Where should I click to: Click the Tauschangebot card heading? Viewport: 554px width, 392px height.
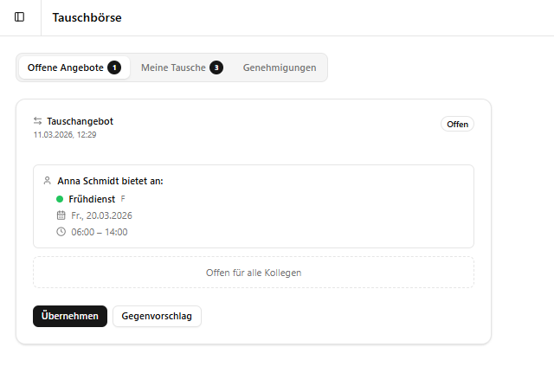80,121
